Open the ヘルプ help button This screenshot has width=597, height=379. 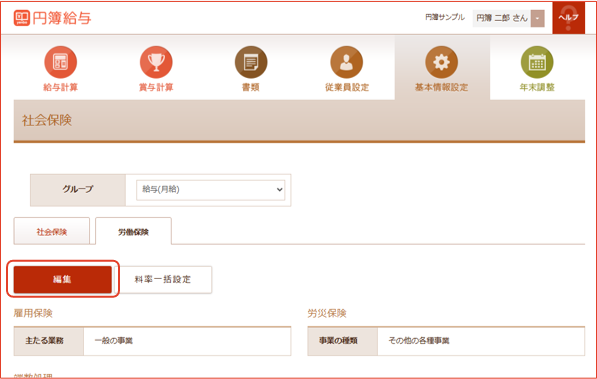coord(568,18)
